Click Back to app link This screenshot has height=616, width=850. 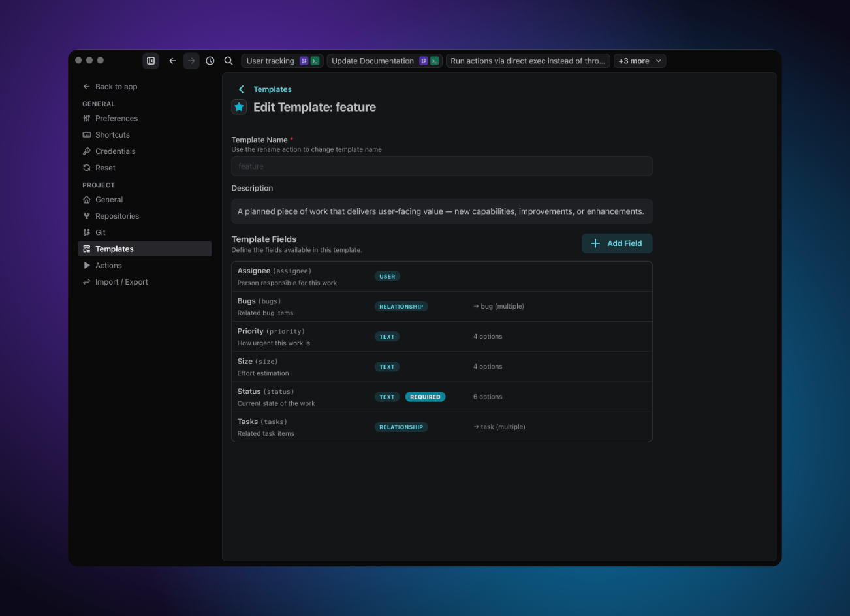110,87
